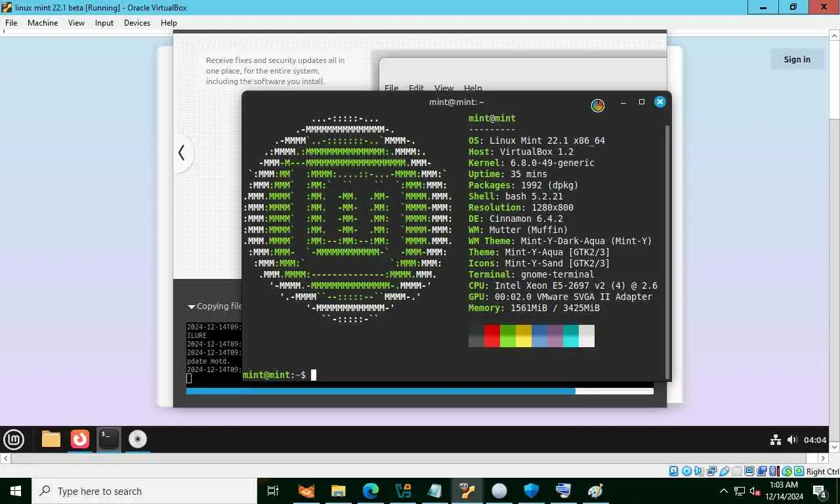Launch Firefox from the Mint panel
This screenshot has height=504, width=840.
click(80, 439)
